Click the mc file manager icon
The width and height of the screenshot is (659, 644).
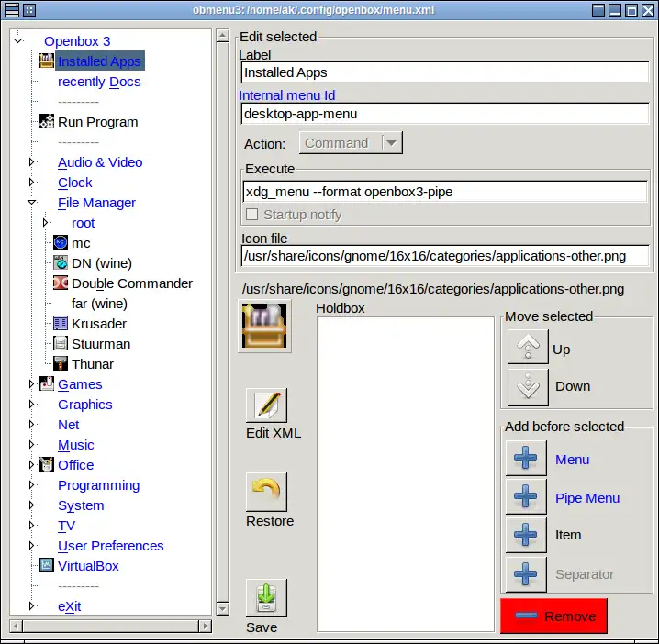61,242
